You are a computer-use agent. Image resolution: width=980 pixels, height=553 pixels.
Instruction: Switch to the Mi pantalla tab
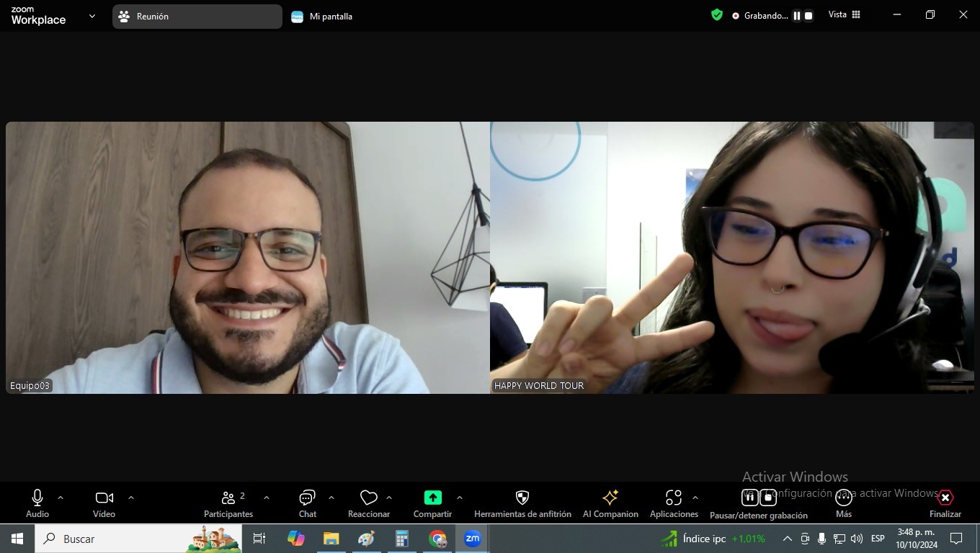[x=322, y=17]
